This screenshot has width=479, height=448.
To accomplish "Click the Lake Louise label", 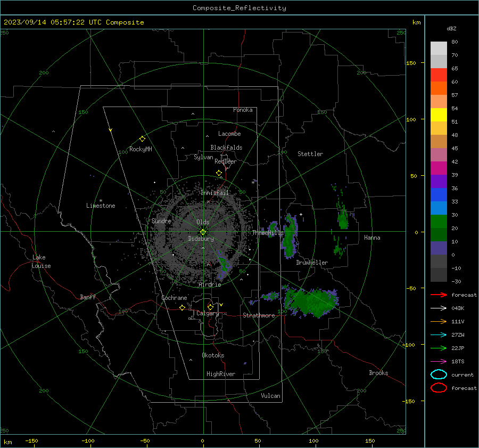I will (x=41, y=262).
